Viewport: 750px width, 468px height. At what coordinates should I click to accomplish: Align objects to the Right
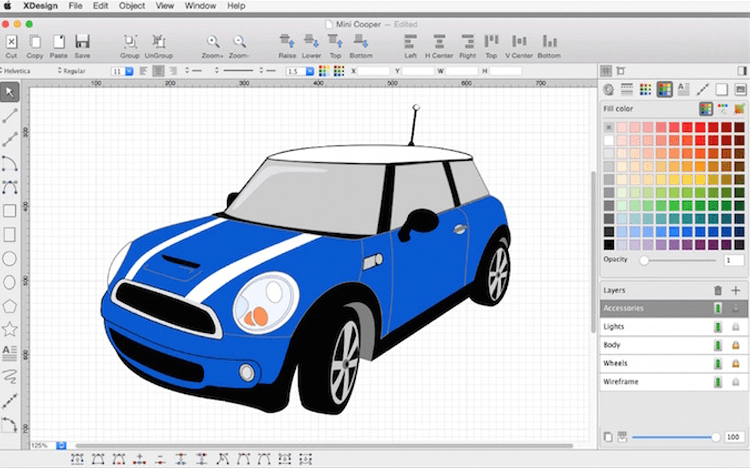click(x=467, y=46)
